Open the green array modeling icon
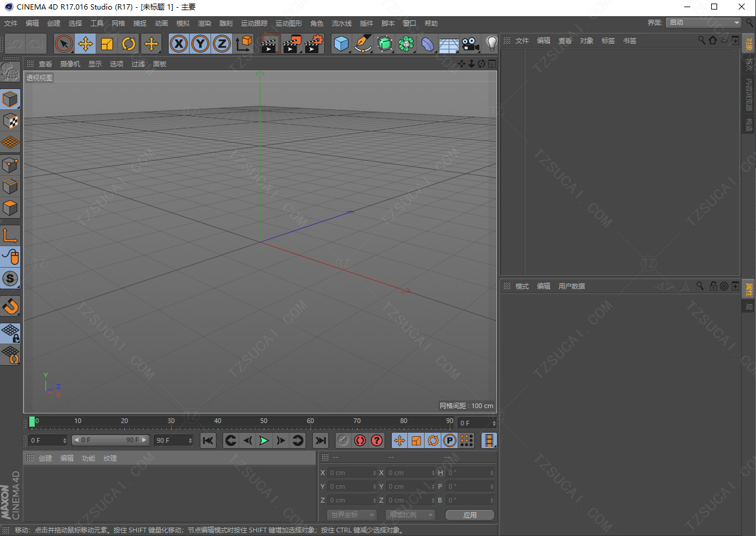Viewport: 756px width, 536px height. point(406,44)
